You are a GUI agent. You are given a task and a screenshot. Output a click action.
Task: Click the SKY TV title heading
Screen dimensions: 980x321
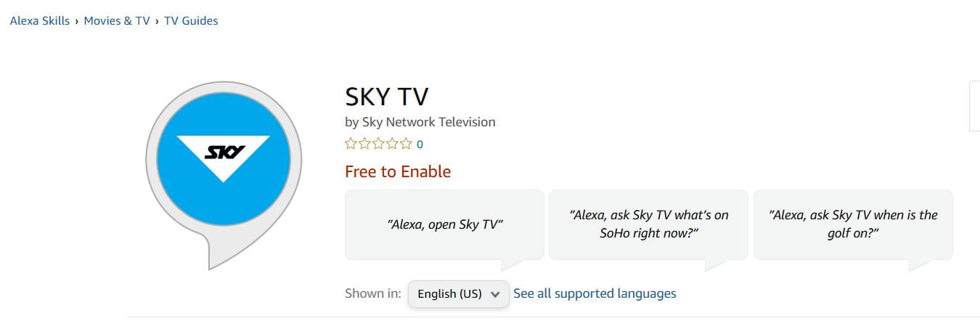pos(387,97)
